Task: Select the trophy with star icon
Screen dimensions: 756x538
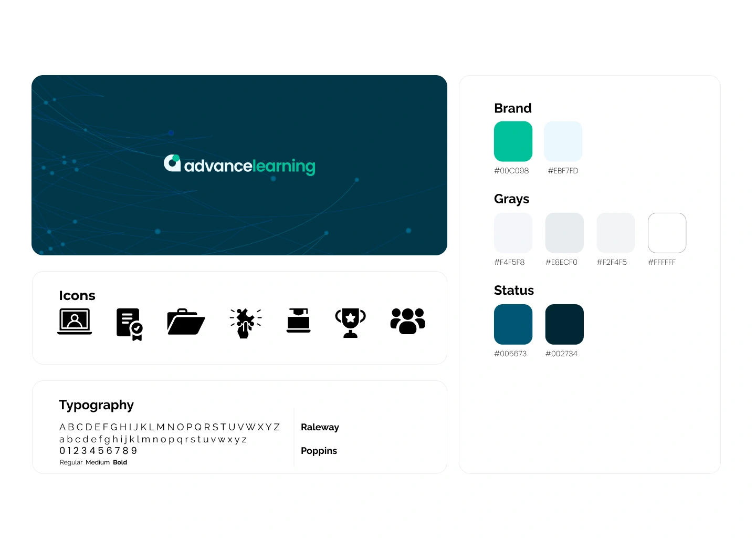Action: 350,323
